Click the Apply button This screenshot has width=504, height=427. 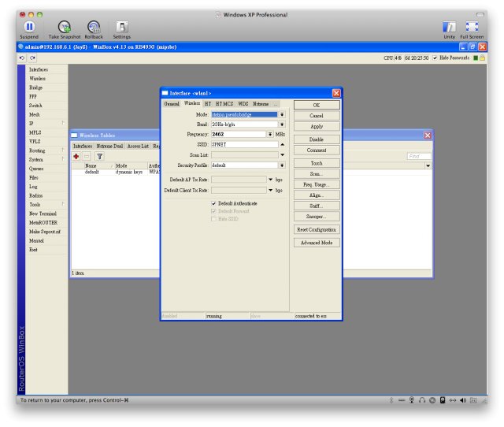click(x=317, y=127)
